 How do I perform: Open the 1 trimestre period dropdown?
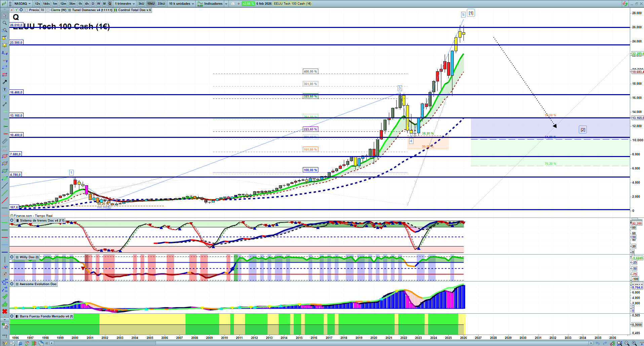(x=125, y=4)
